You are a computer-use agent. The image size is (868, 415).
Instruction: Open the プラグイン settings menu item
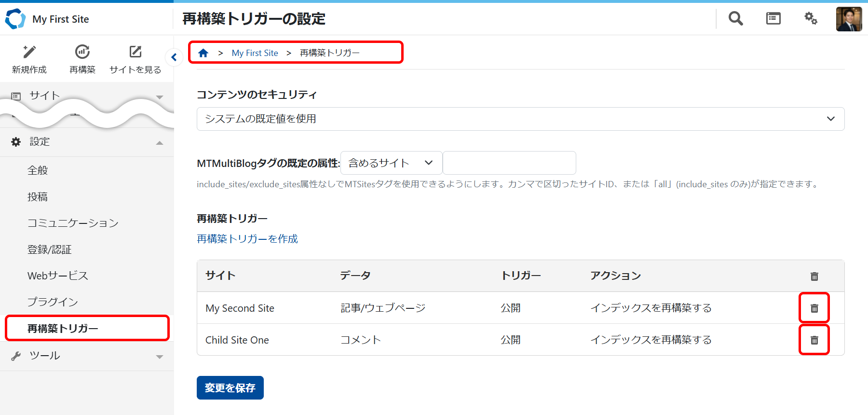pos(53,302)
